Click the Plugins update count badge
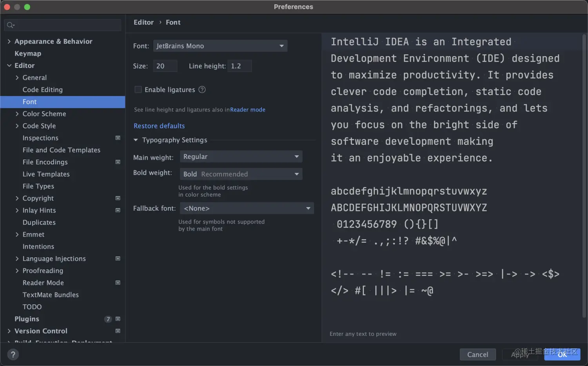The image size is (588, 366). [x=108, y=319]
